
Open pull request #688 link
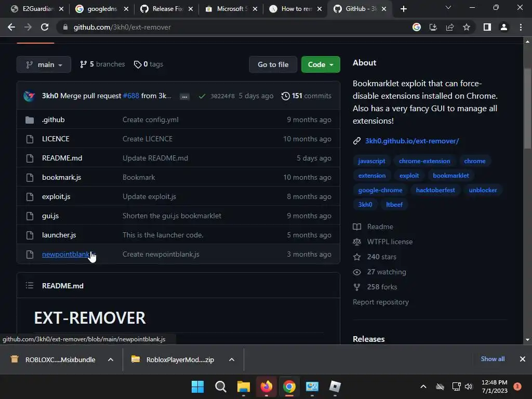click(x=131, y=96)
